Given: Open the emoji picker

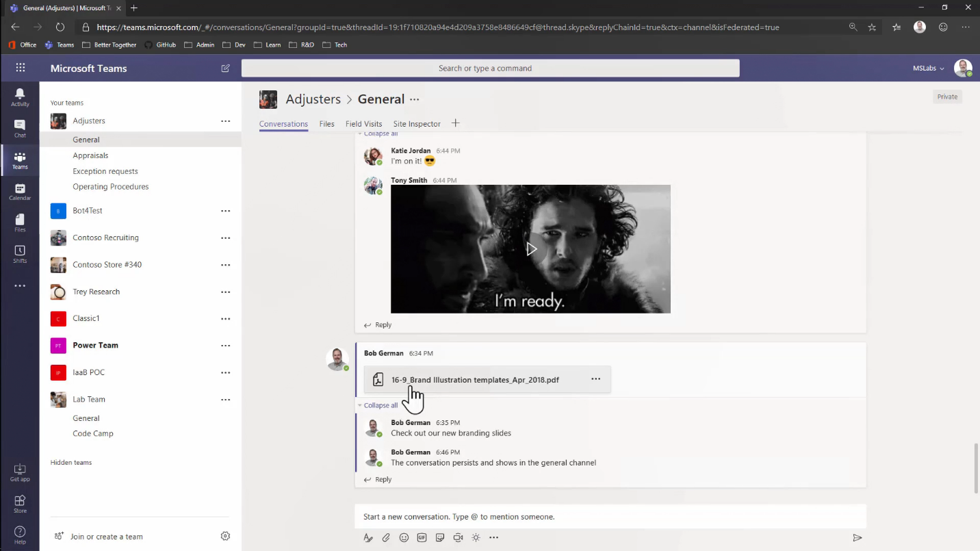Looking at the screenshot, I should [x=404, y=538].
